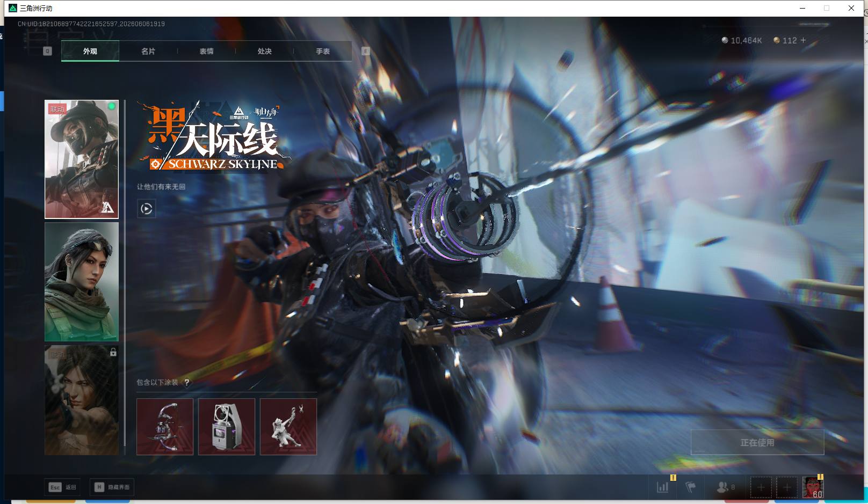
Task: Switch to the 外观 tab
Action: click(90, 51)
